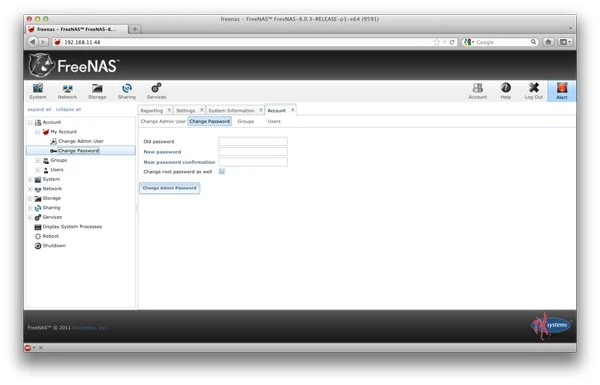Image resolution: width=600 pixels, height=385 pixels.
Task: Switch to the Settings tab
Action: click(186, 111)
